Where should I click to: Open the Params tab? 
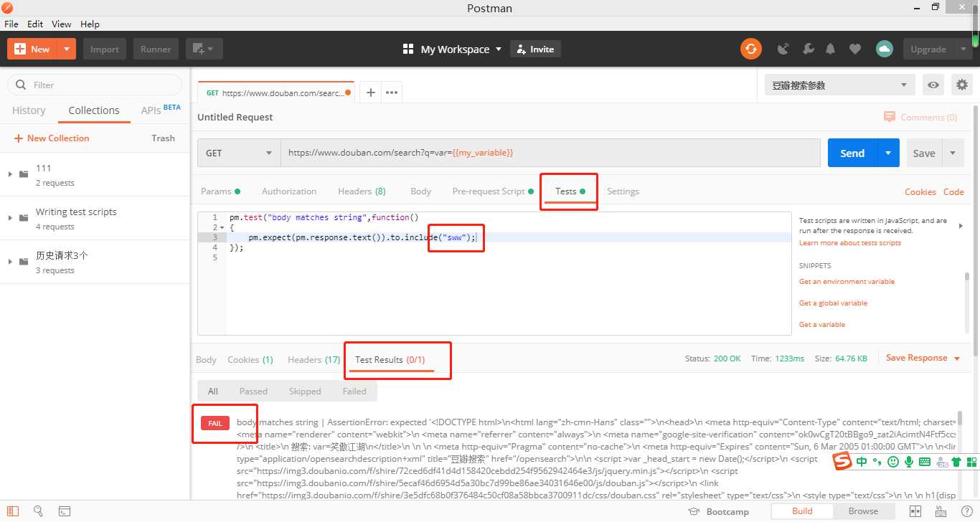click(x=220, y=191)
